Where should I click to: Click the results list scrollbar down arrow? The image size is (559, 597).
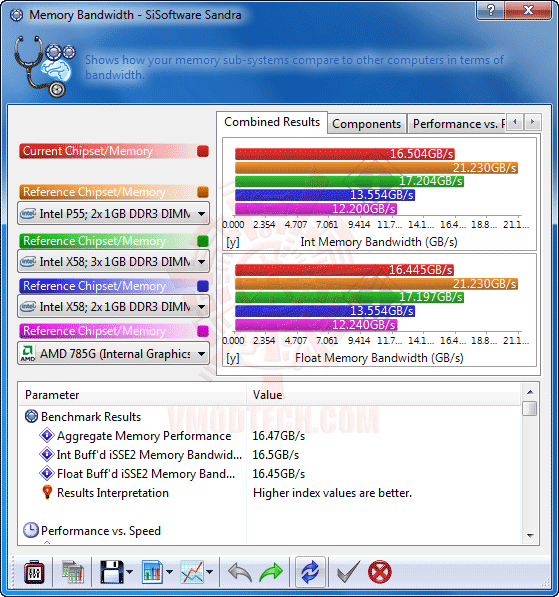[530, 536]
